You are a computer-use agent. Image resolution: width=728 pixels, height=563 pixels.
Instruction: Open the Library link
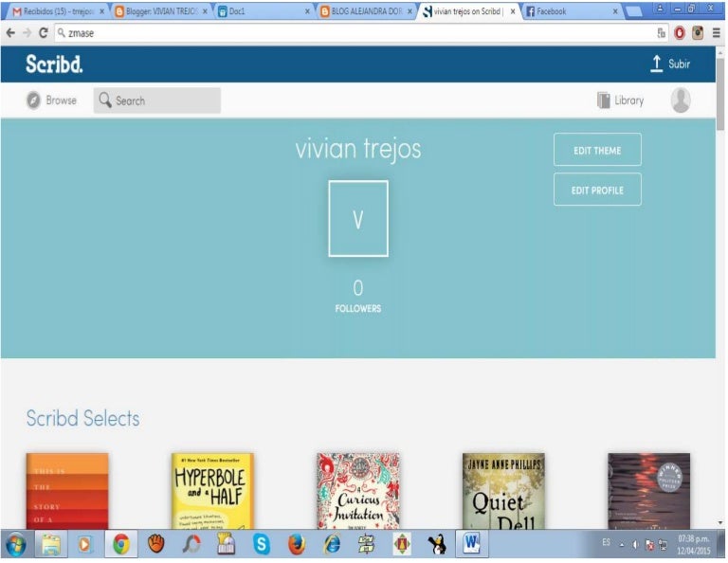point(621,100)
